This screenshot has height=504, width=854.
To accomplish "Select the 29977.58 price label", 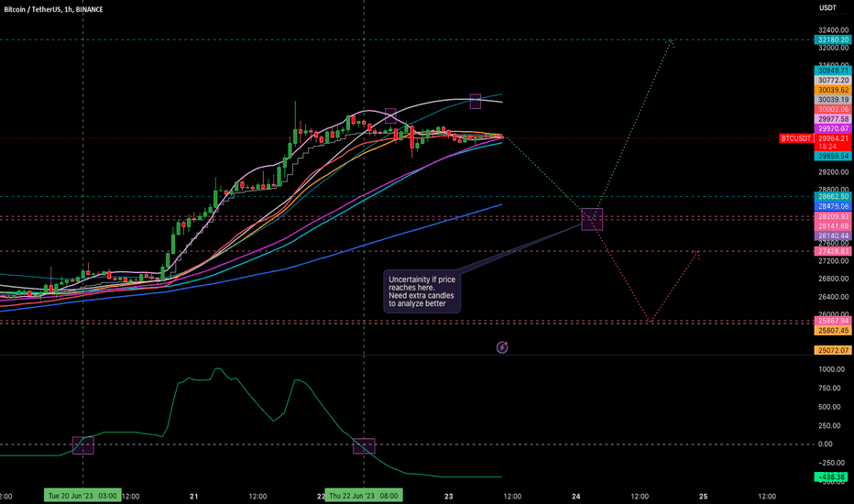I will point(833,119).
